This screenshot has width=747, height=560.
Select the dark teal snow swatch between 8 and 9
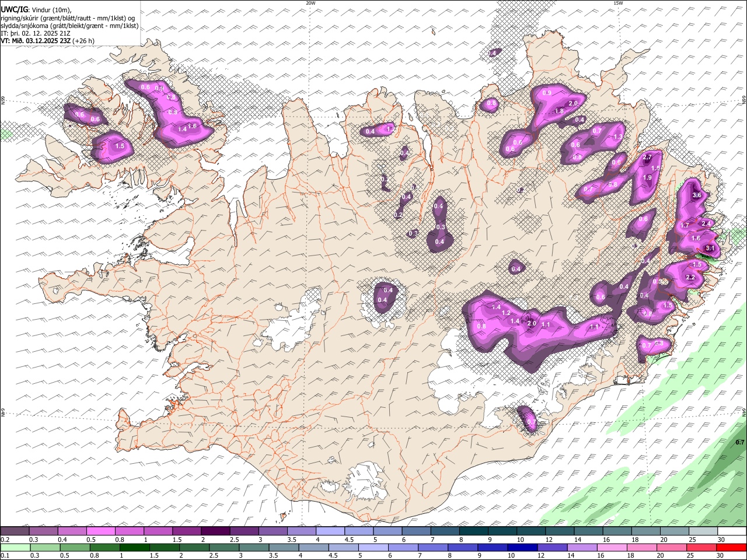coord(473,531)
